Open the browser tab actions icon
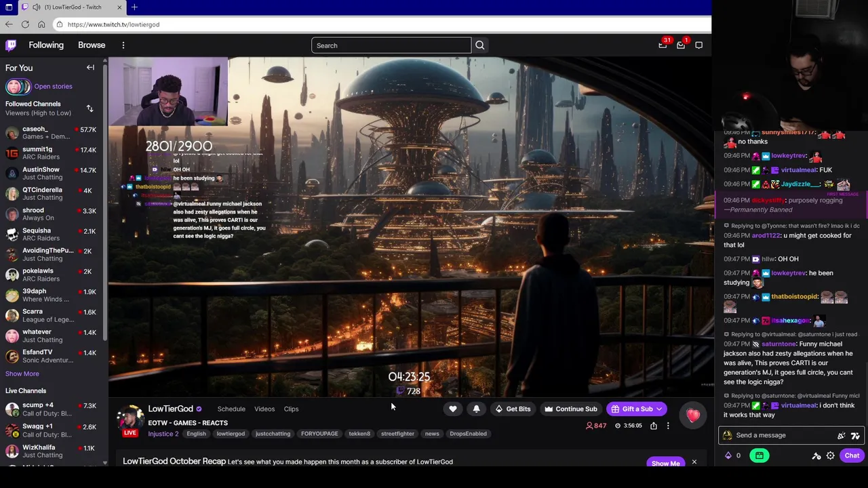 tap(9, 7)
